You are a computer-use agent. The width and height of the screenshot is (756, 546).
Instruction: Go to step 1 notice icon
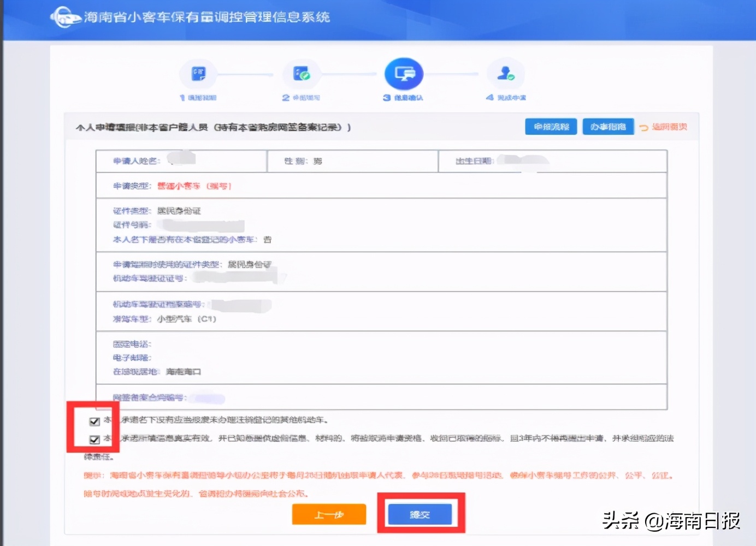(x=198, y=74)
